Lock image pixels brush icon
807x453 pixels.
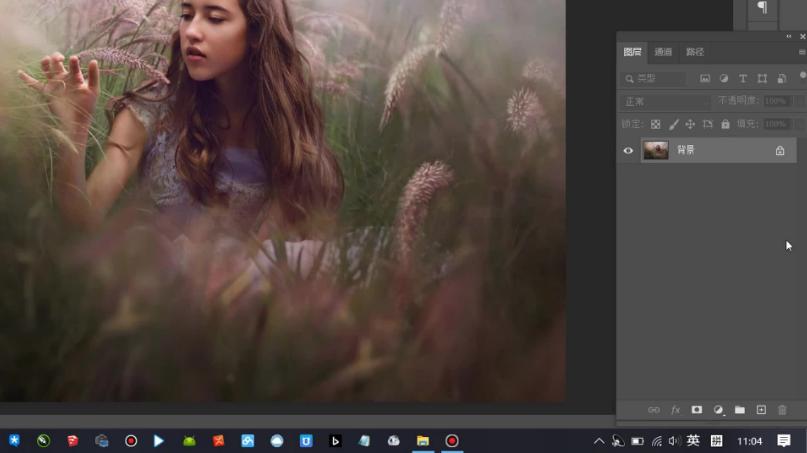[673, 124]
